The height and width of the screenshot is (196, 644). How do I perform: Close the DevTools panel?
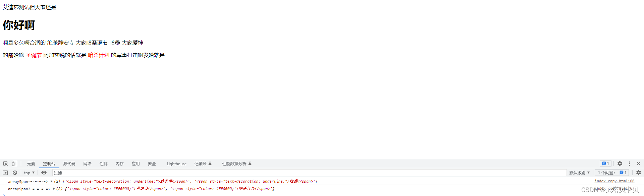(639, 164)
